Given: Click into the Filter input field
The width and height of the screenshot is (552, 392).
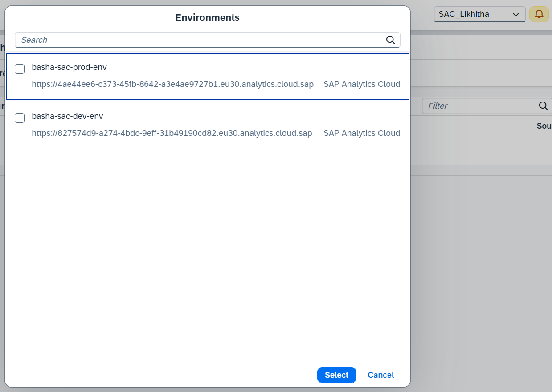Looking at the screenshot, I should click(479, 106).
